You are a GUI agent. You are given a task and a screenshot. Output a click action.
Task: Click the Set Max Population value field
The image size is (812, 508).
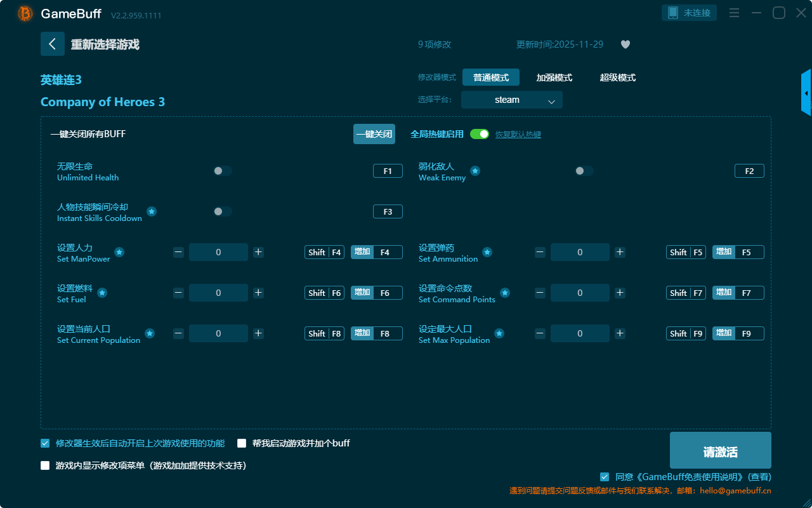[580, 333]
